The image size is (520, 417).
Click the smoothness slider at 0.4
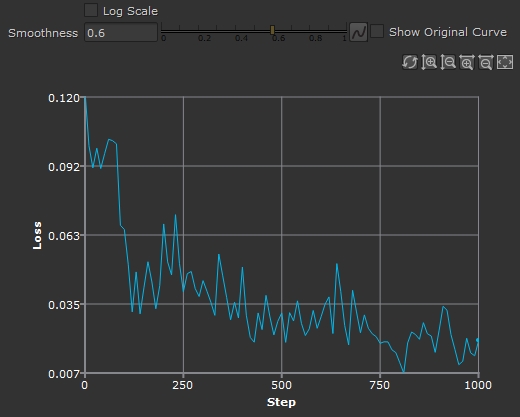tap(236, 30)
